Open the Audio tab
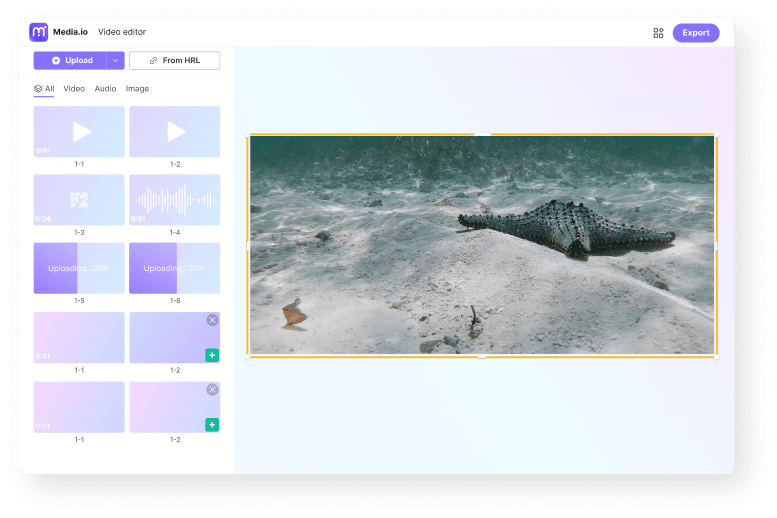This screenshot has width=777, height=518. click(x=105, y=89)
